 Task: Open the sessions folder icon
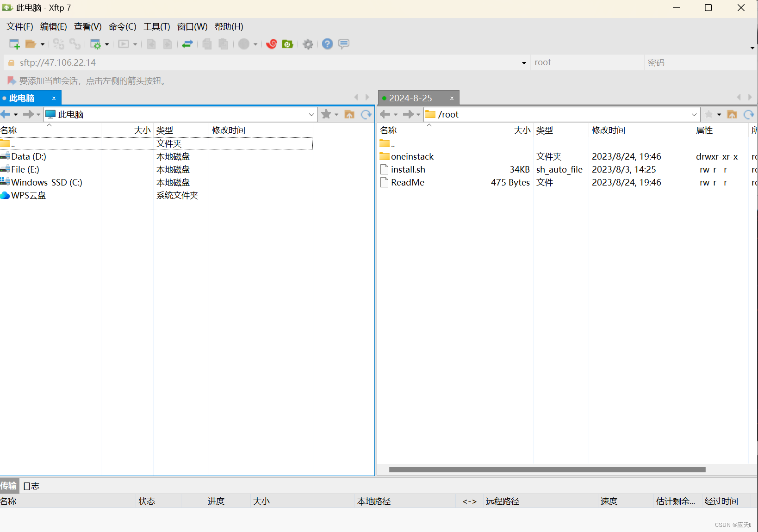(x=31, y=44)
